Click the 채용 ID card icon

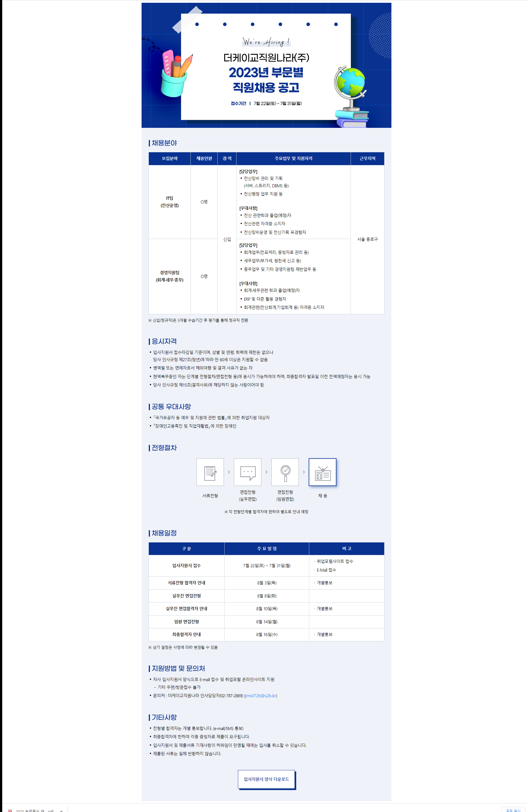323,472
